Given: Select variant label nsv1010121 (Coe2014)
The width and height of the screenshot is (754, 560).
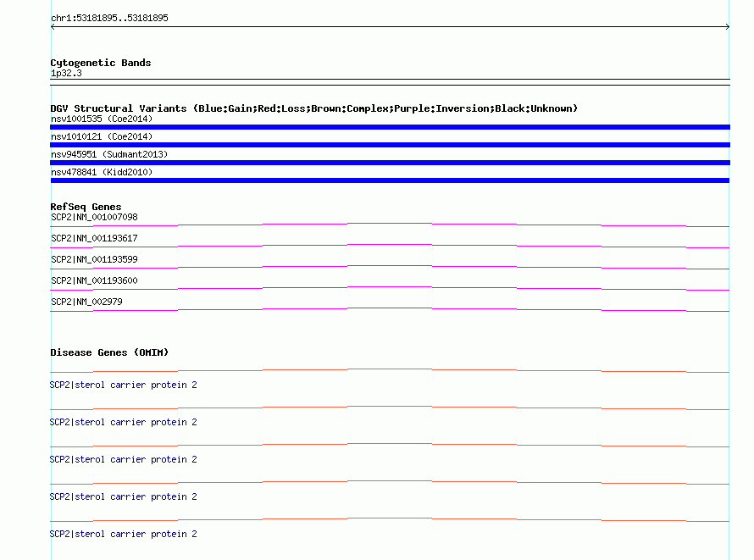Looking at the screenshot, I should [x=102, y=136].
